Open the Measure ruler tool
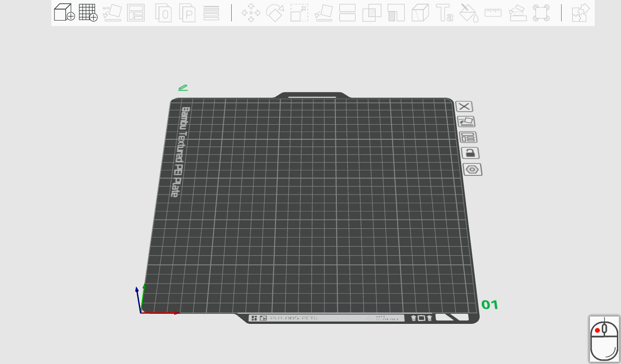The width and height of the screenshot is (621, 364). click(x=493, y=12)
